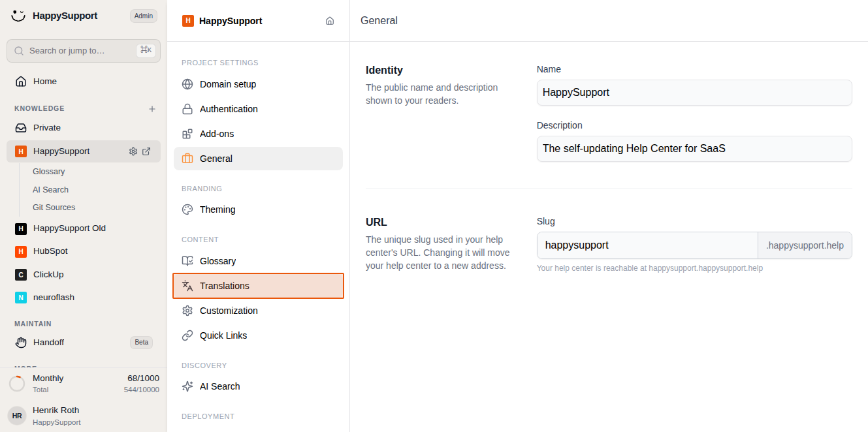This screenshot has height=432, width=868.
Task: Click the General page title
Action: click(379, 21)
